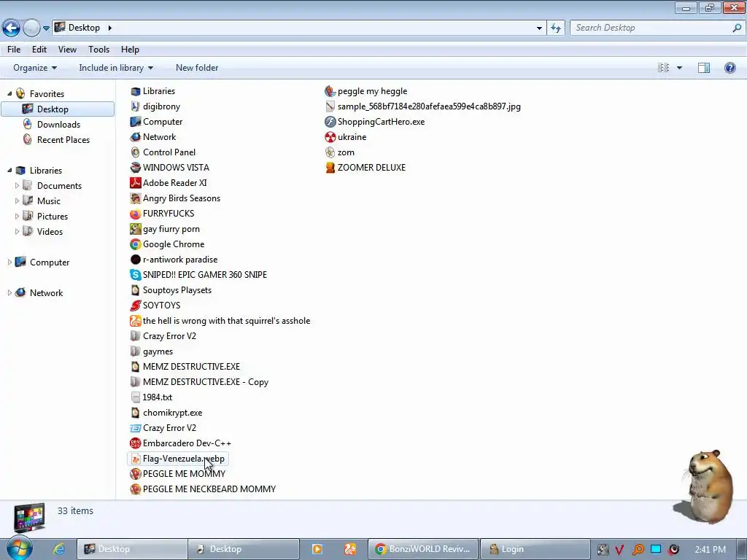Select the chomikrypt.exe icon

[x=135, y=413]
